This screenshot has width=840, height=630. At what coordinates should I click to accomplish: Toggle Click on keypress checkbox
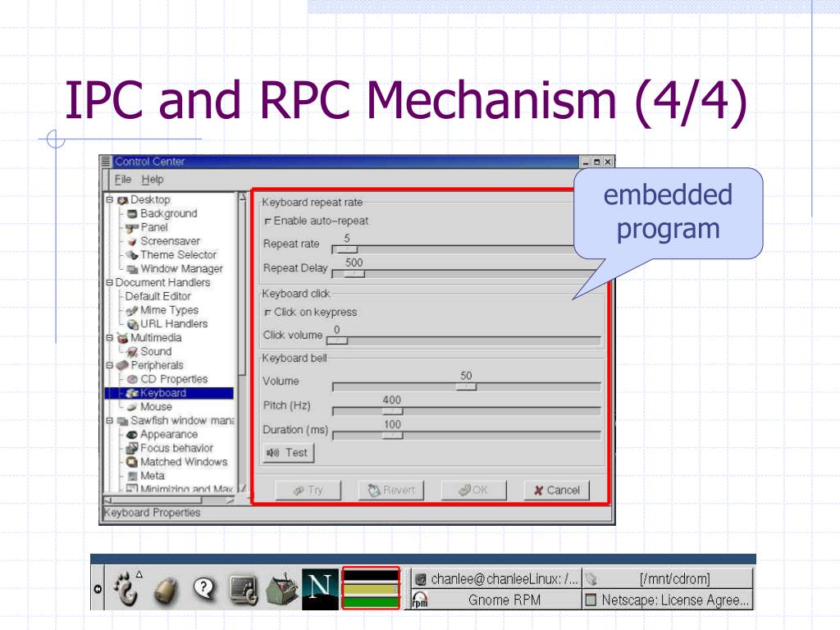pos(268,313)
